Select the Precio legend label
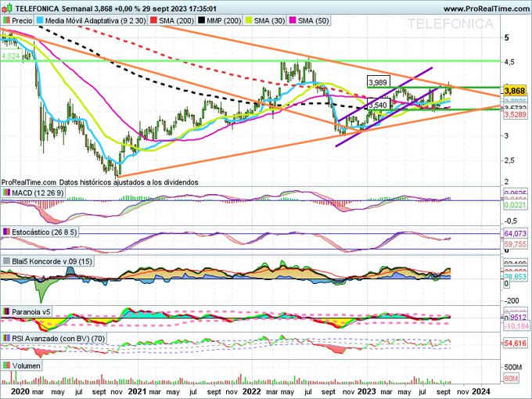Screen dimensions: 532x399 point(22,20)
